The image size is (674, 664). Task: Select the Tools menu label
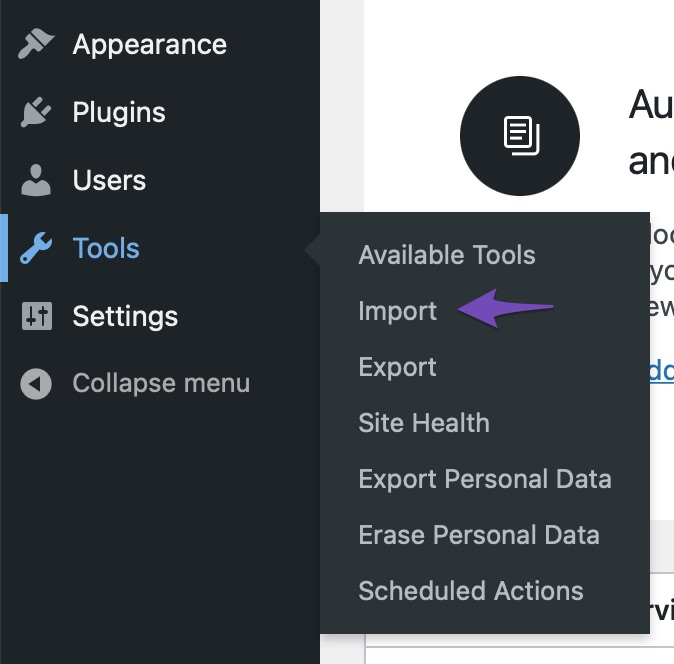[106, 248]
